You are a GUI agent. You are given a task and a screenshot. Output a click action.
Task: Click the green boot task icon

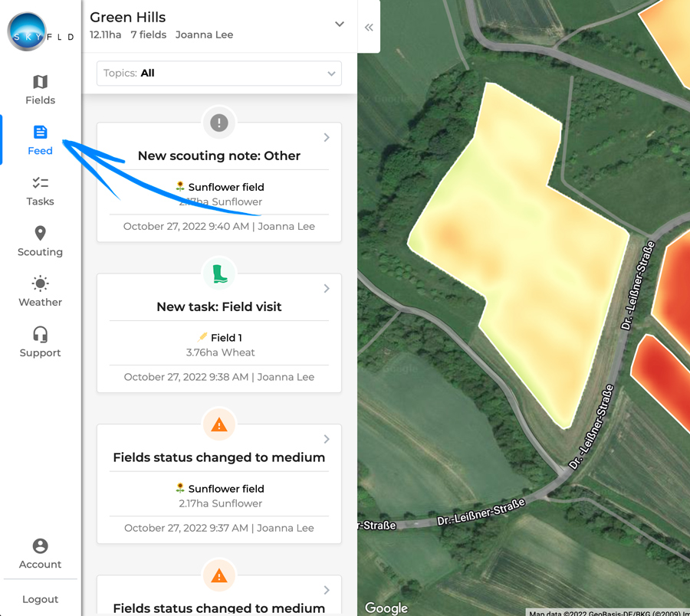219,274
